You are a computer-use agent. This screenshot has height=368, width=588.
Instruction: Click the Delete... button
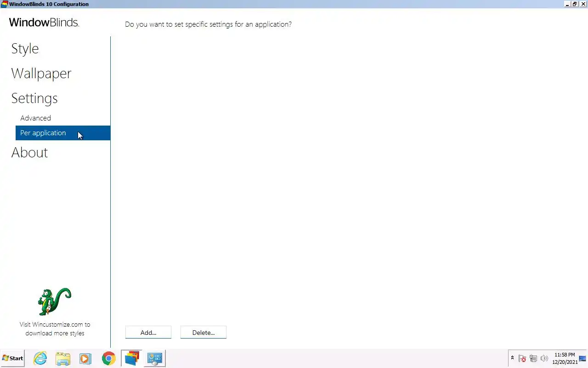point(204,333)
